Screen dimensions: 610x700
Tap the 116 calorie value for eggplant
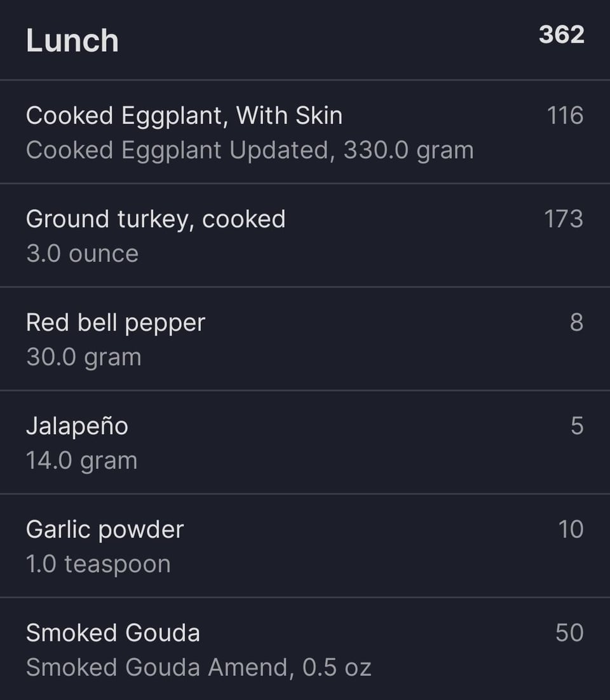coord(565,116)
